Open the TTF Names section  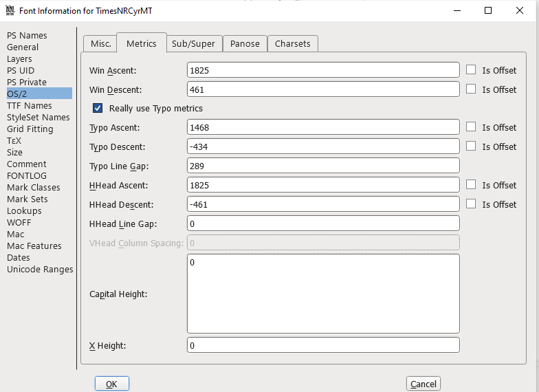29,106
